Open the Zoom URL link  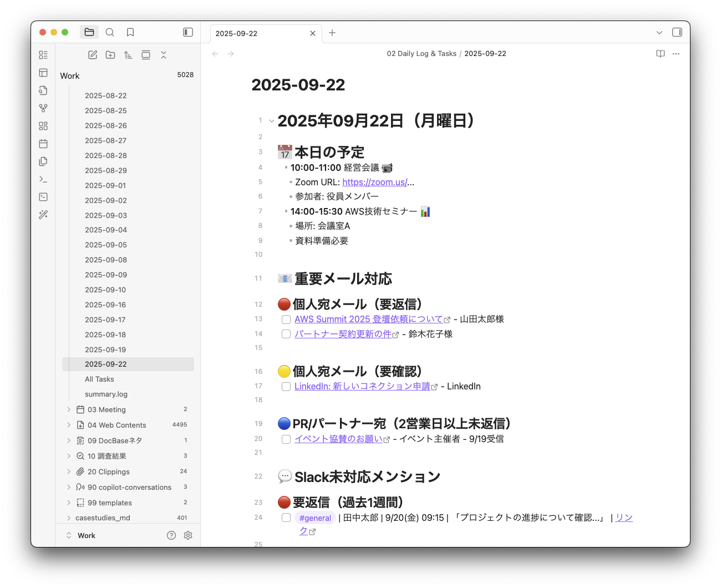pyautogui.click(x=375, y=182)
